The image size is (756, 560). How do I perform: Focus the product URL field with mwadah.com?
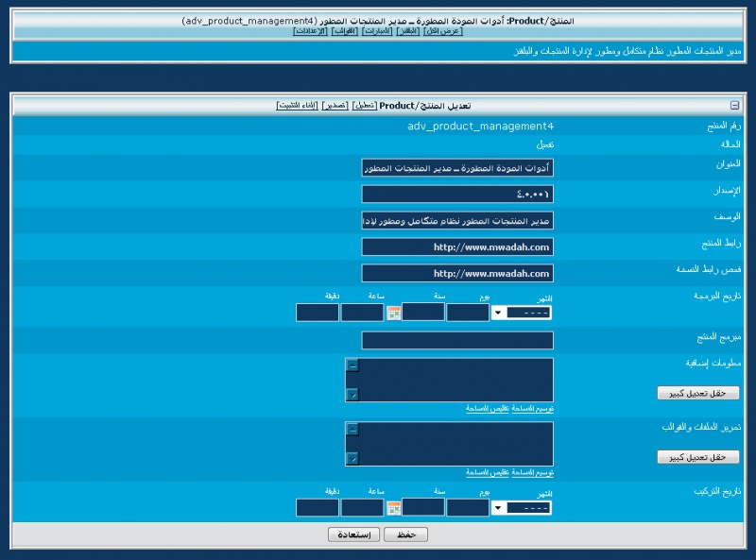[457, 246]
